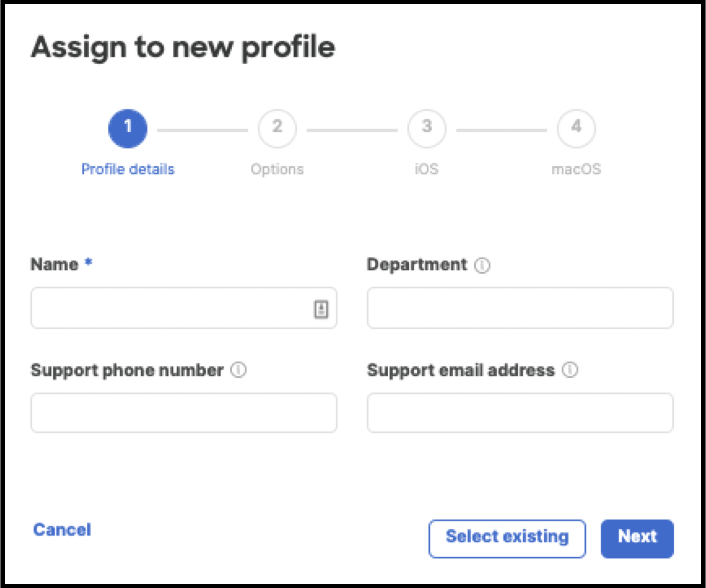Click the small icon inside the Name field
This screenshot has height=588, width=706.
322,309
